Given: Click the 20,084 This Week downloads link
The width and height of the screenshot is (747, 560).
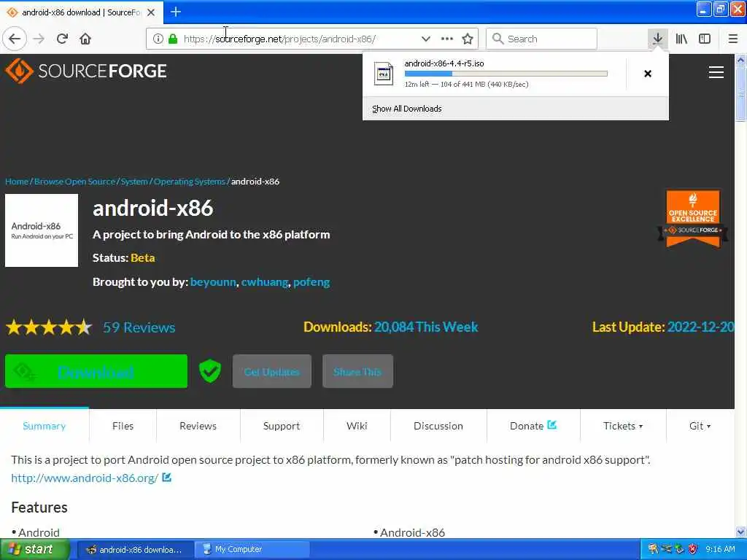Looking at the screenshot, I should point(426,327).
